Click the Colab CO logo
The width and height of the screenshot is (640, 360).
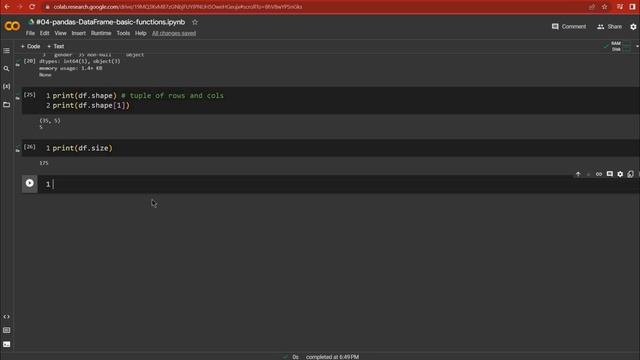click(12, 26)
